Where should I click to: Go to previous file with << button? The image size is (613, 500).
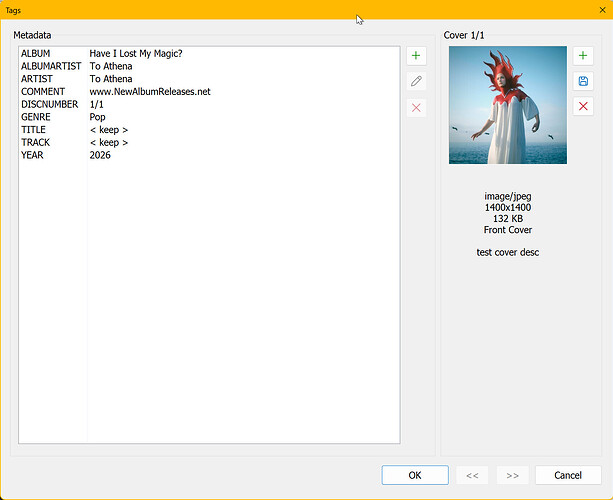[x=472, y=475]
